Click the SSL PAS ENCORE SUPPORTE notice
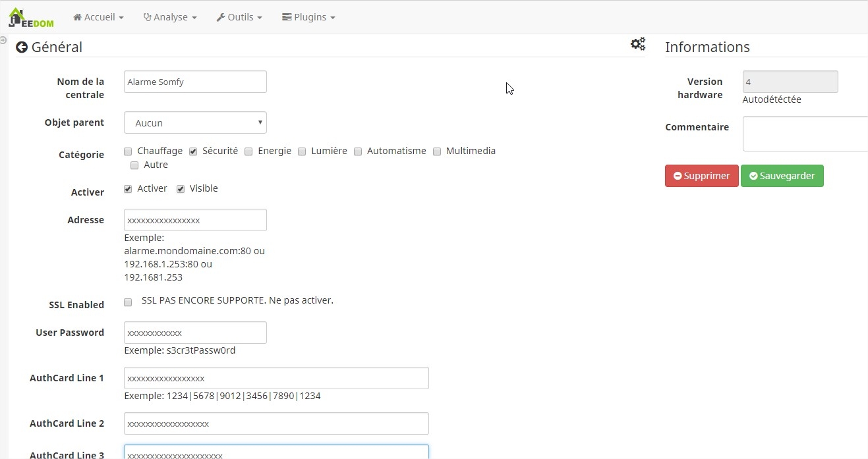Viewport: 868px width, 459px height. 237,300
